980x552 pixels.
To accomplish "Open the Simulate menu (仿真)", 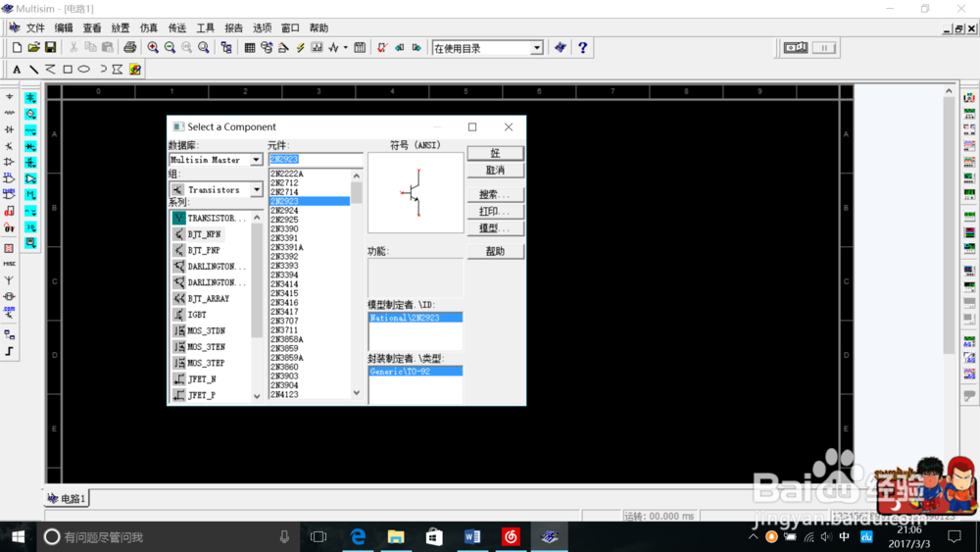I will click(149, 28).
